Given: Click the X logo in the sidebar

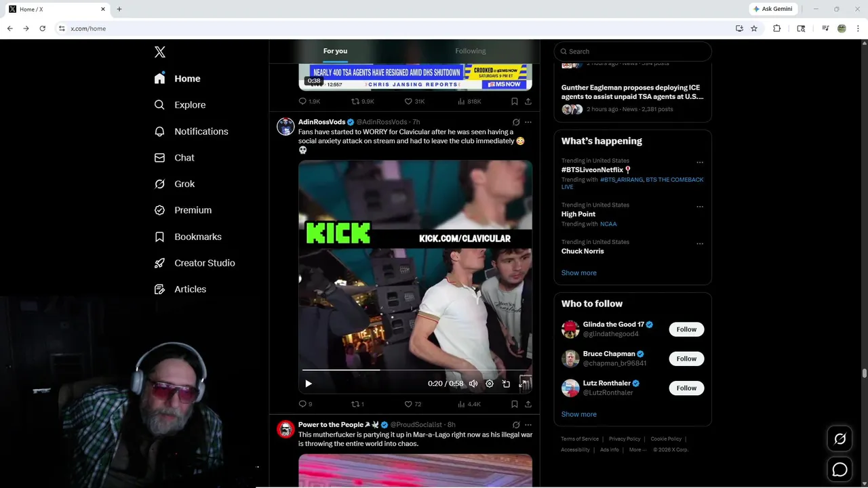Looking at the screenshot, I should click(x=160, y=52).
